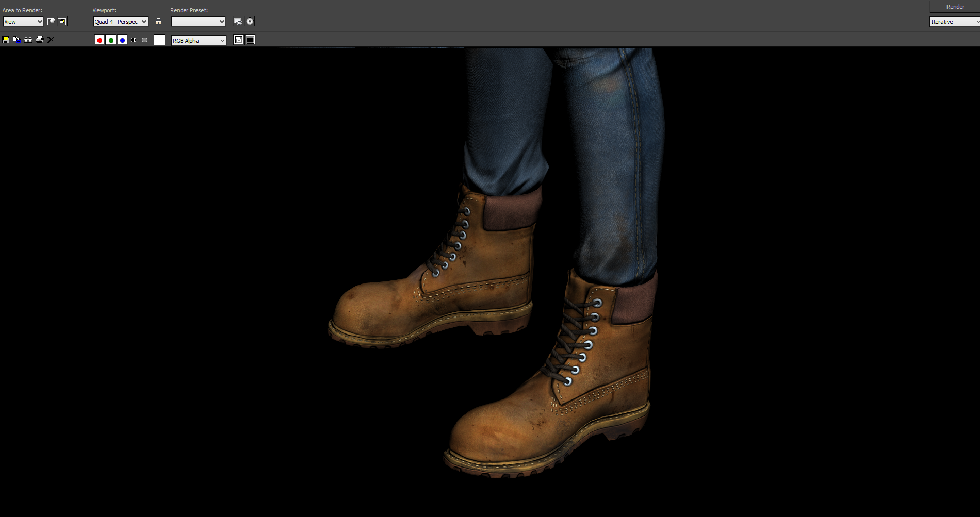Expand the RGB Alpha channel dropdown

coord(199,41)
